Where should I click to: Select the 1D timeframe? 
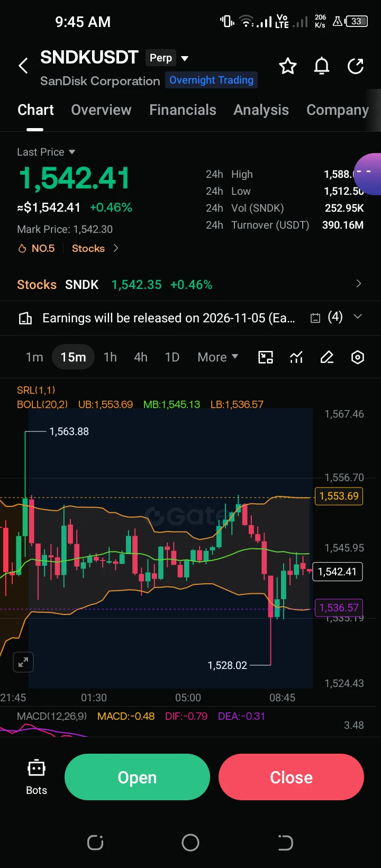(172, 357)
